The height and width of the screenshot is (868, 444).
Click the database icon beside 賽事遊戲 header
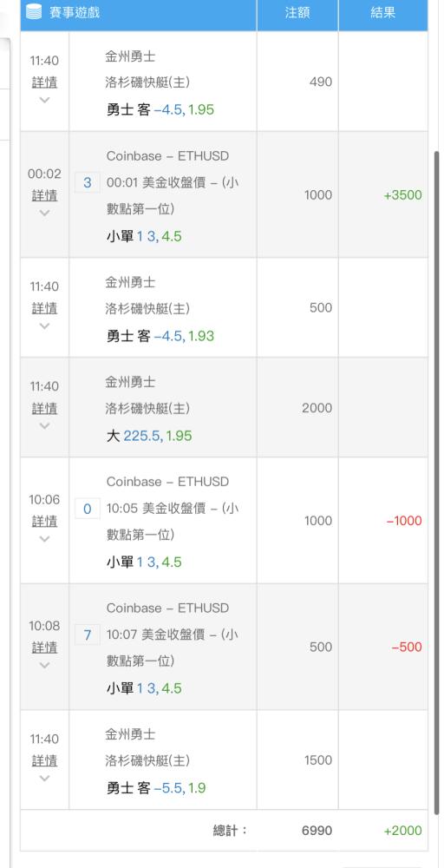(x=34, y=11)
